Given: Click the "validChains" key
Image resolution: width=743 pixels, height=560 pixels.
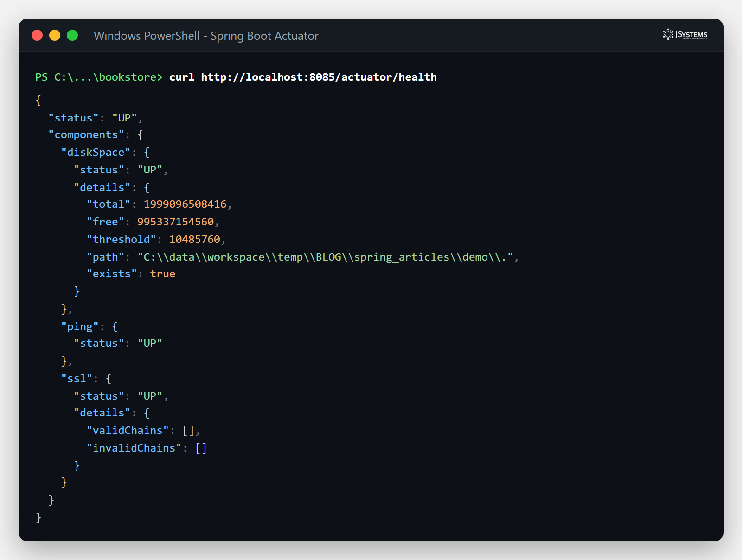Looking at the screenshot, I should click(x=128, y=430).
